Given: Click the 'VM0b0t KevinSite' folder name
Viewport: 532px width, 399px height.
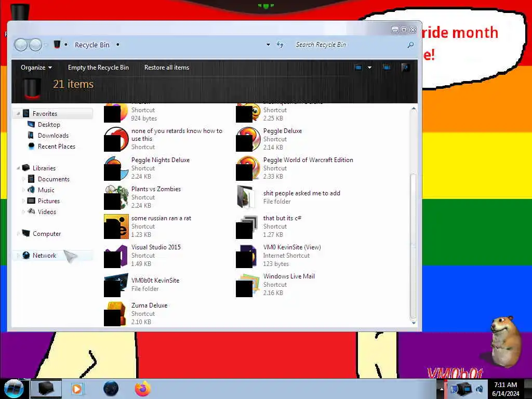Looking at the screenshot, I should point(155,280).
